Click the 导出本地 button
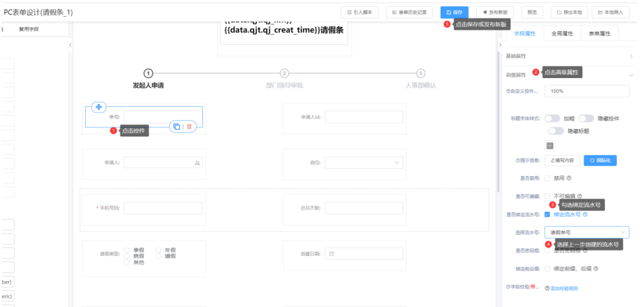644x307 pixels. [569, 12]
